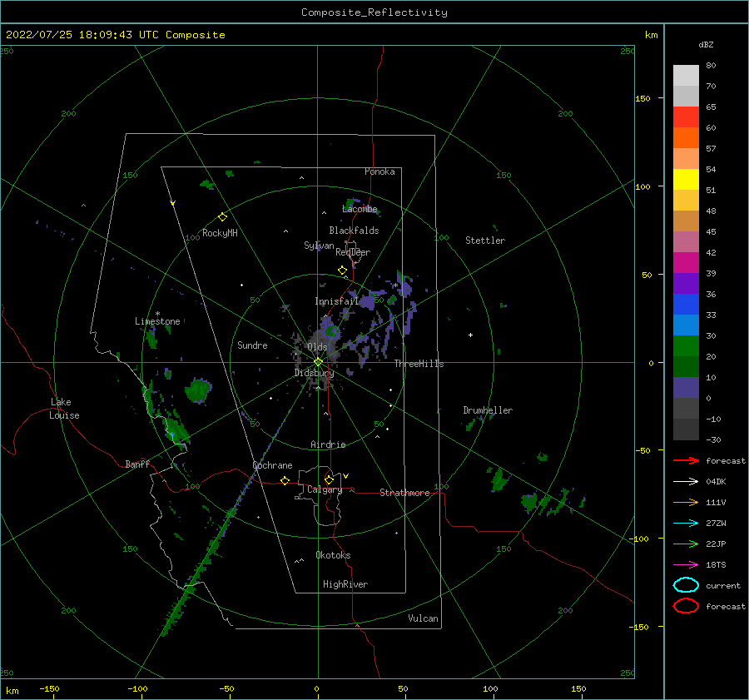Click the yellow diamond marker near RockyMH

point(222,217)
